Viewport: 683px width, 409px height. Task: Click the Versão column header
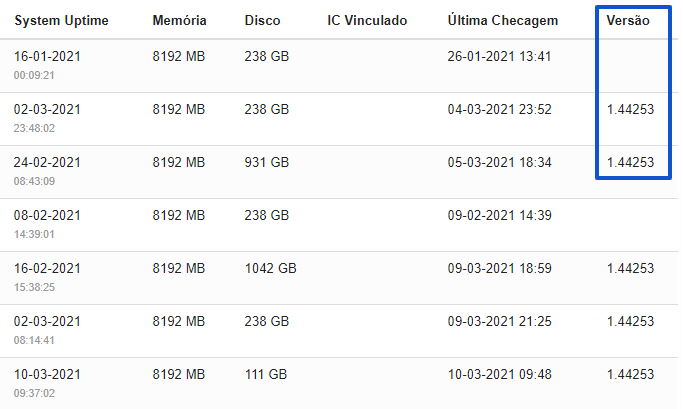[628, 20]
